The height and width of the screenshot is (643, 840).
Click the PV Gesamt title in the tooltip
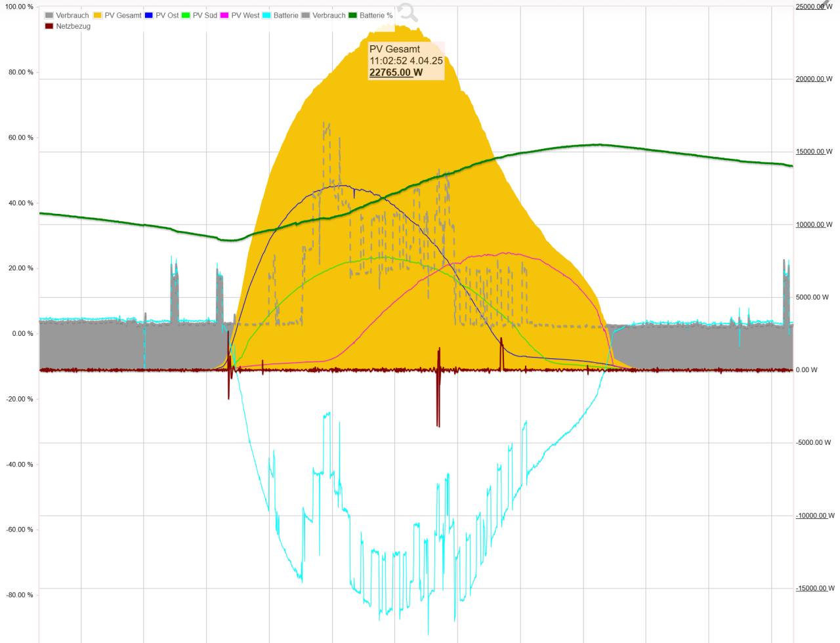[x=394, y=49]
